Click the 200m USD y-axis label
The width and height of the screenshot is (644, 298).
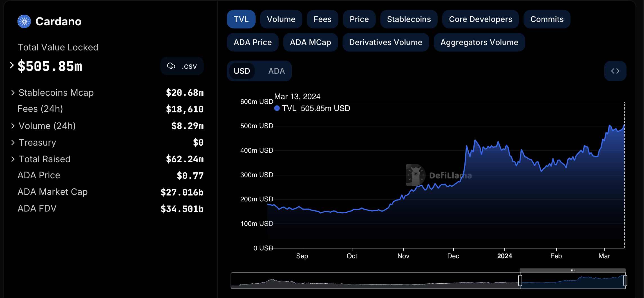tap(257, 199)
